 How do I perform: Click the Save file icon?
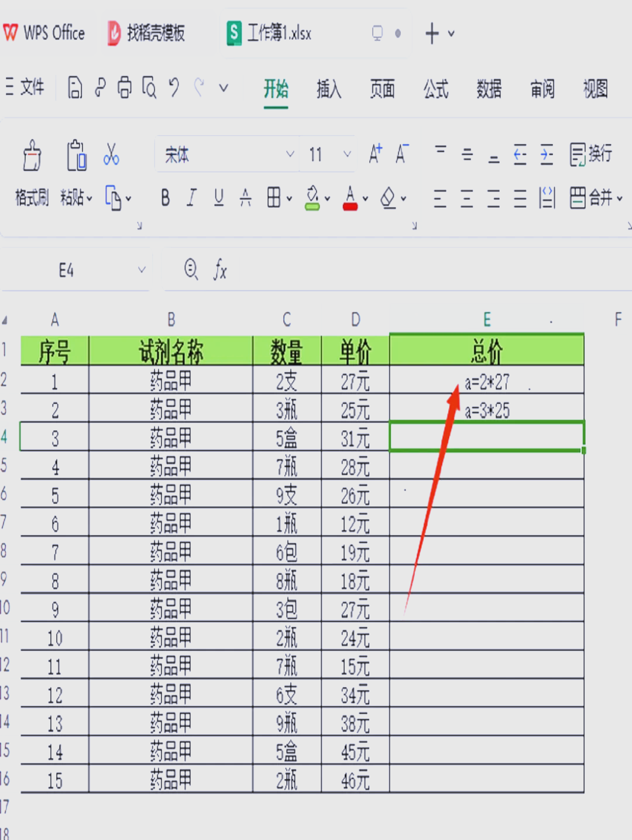(x=74, y=88)
